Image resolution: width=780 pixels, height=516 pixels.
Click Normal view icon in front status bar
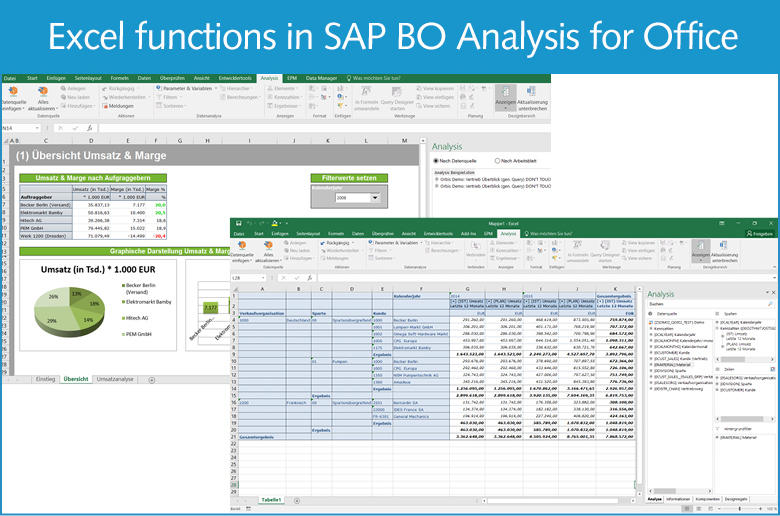(687, 509)
